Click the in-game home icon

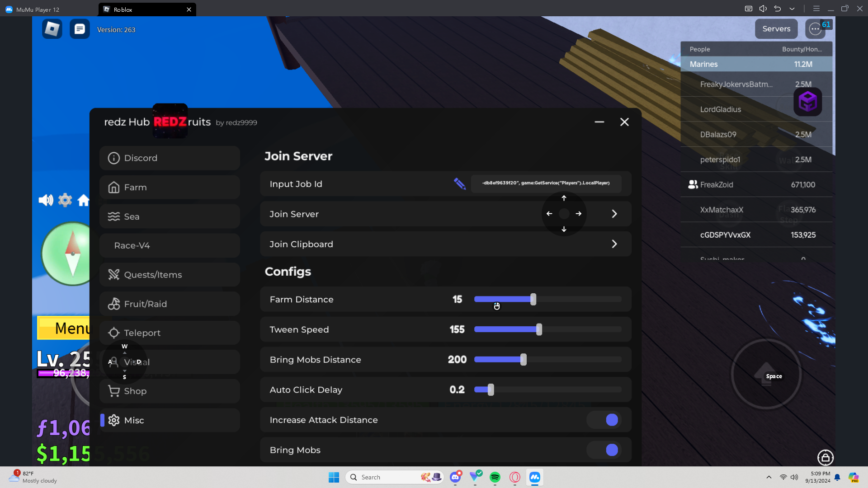point(83,200)
